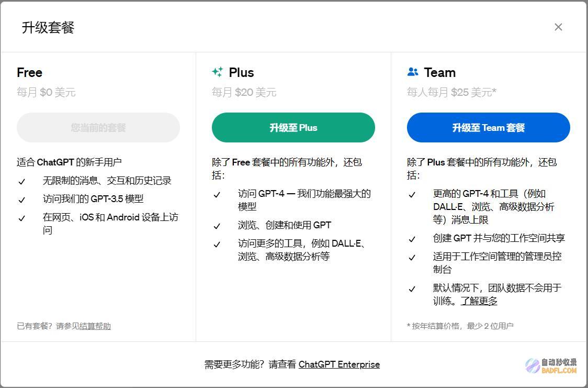The image size is (588, 388).
Task: Click 需要更多功能？请查看 text
Action: [250, 364]
